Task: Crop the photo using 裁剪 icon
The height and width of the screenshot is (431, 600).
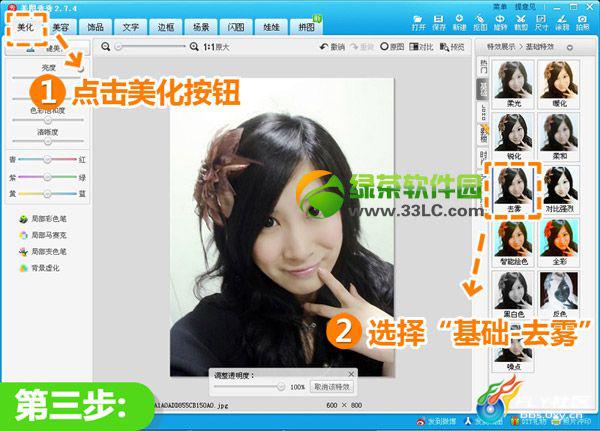Action: pyautogui.click(x=520, y=23)
